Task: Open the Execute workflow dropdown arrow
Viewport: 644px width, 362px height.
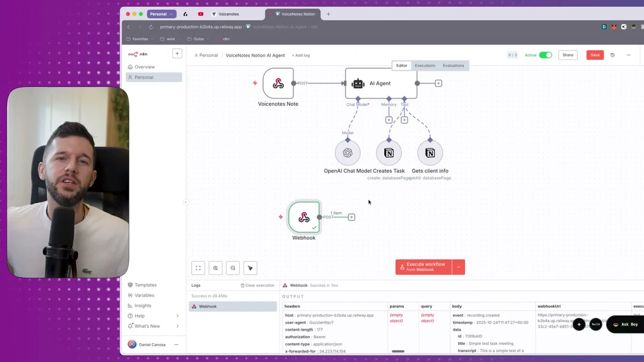Action: tap(459, 267)
